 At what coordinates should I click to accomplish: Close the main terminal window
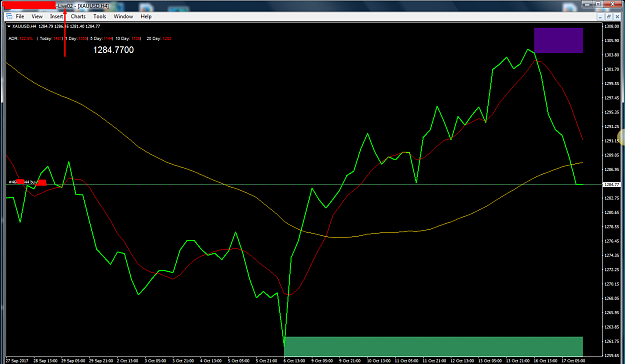[x=614, y=4]
